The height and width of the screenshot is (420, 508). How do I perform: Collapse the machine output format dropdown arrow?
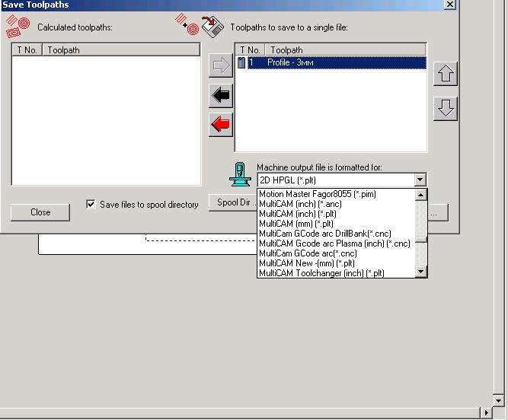point(420,180)
